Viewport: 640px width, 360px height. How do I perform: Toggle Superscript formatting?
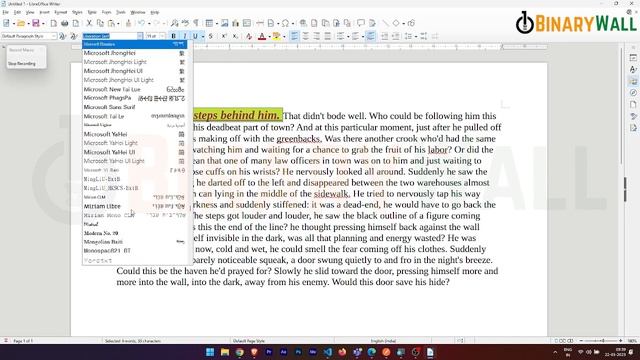click(x=224, y=36)
